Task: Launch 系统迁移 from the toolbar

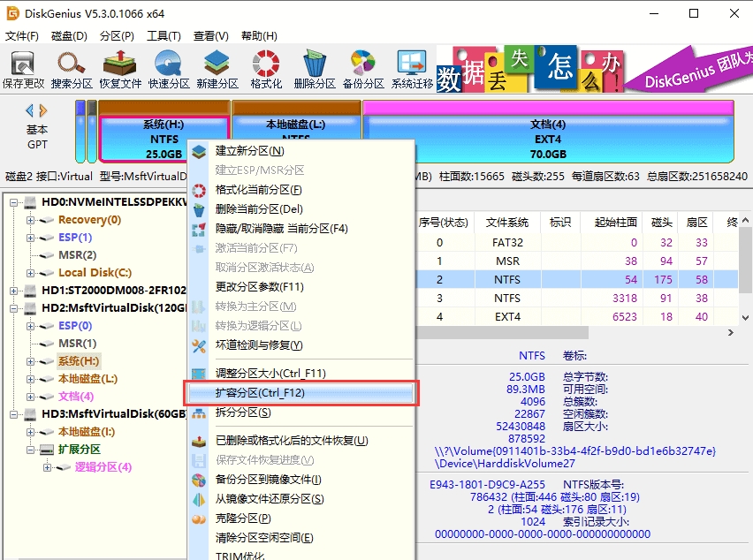Action: pyautogui.click(x=413, y=69)
